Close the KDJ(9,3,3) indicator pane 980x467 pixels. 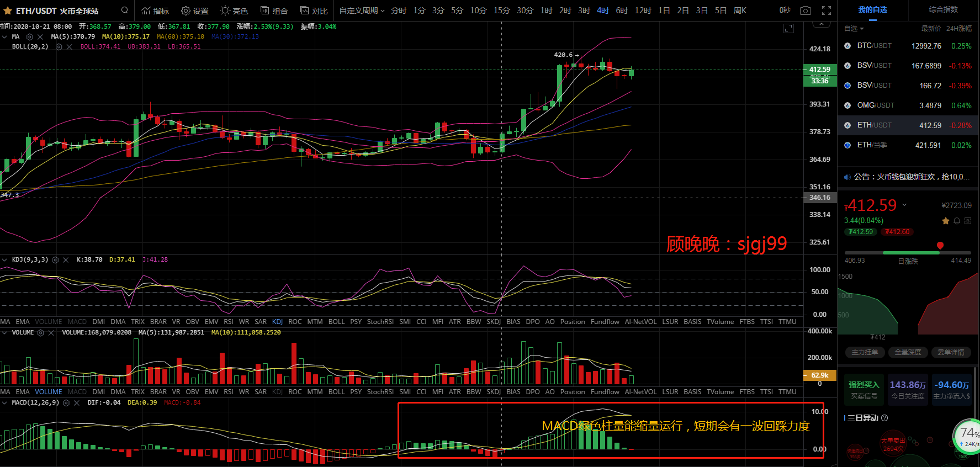point(66,259)
